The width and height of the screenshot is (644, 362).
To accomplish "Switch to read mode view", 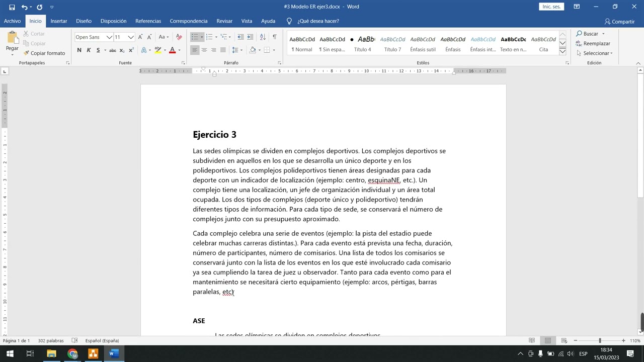I will [x=532, y=341].
